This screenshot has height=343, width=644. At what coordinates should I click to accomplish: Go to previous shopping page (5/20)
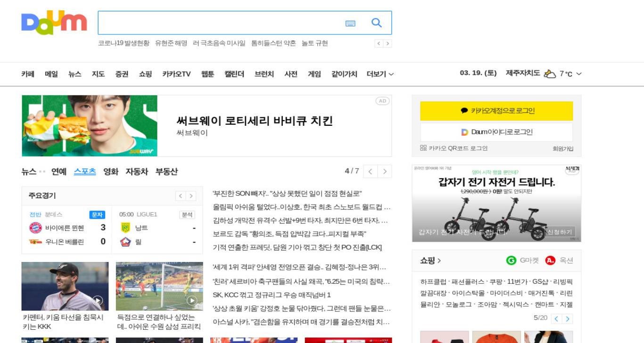click(557, 319)
